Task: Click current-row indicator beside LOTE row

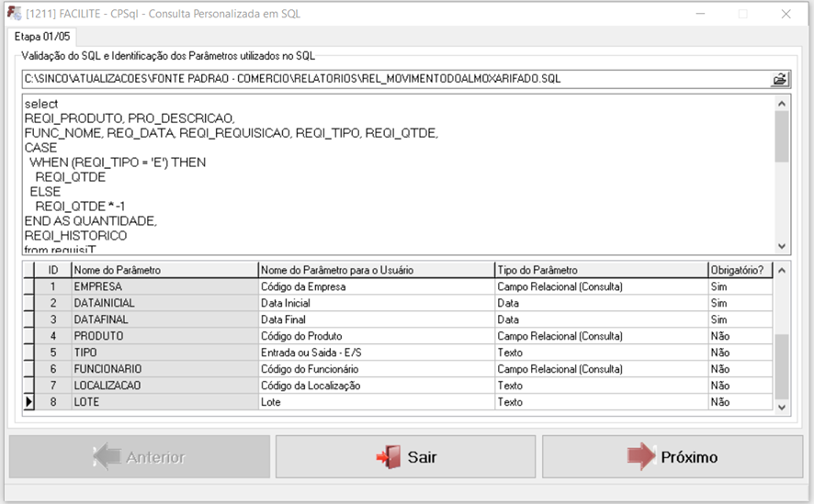Action: click(28, 402)
